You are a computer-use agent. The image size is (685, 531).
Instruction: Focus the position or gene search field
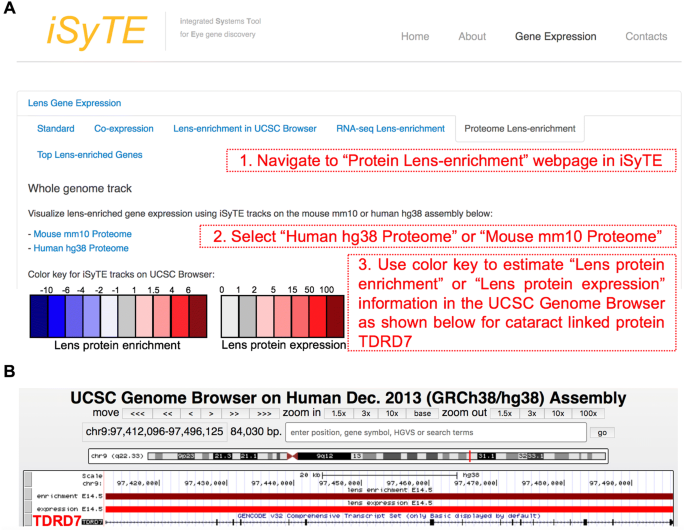[x=436, y=432]
